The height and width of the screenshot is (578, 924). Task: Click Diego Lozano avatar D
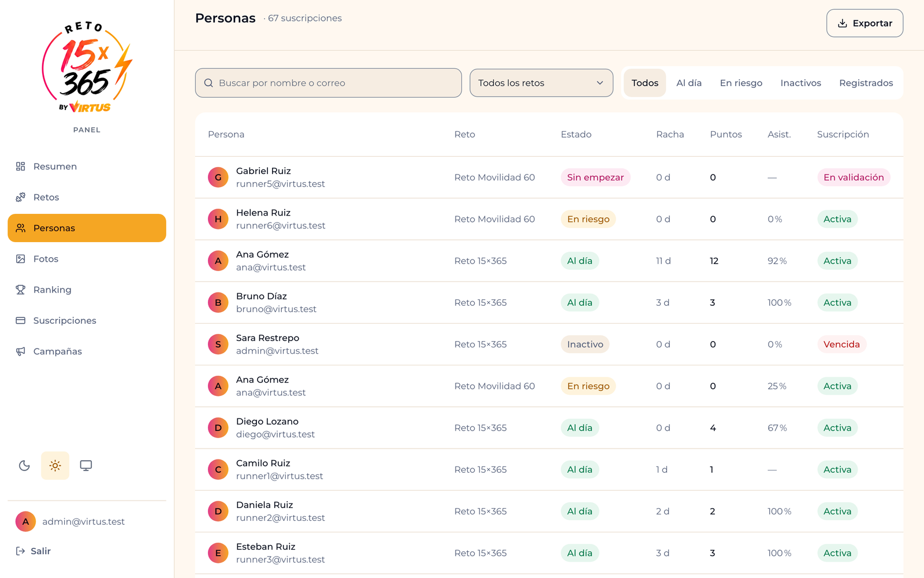[218, 428]
